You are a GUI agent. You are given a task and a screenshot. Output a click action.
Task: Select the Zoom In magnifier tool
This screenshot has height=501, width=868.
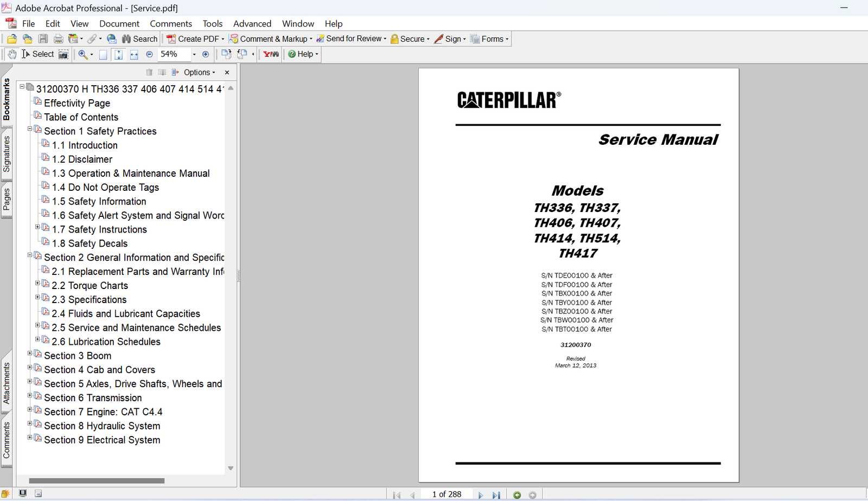(83, 54)
